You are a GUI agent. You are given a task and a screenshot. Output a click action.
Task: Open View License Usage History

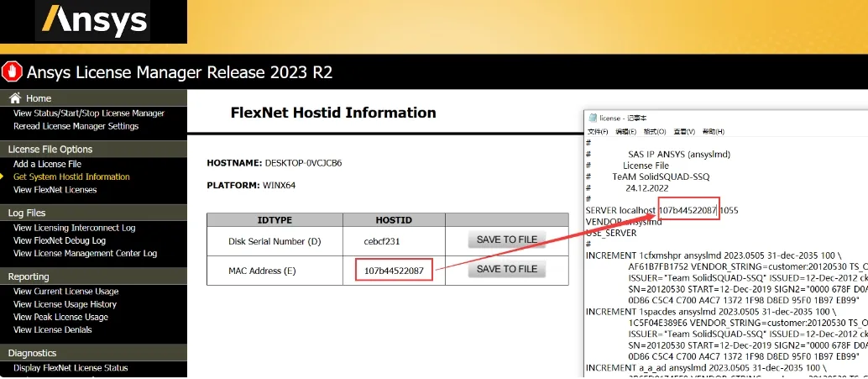(x=65, y=304)
